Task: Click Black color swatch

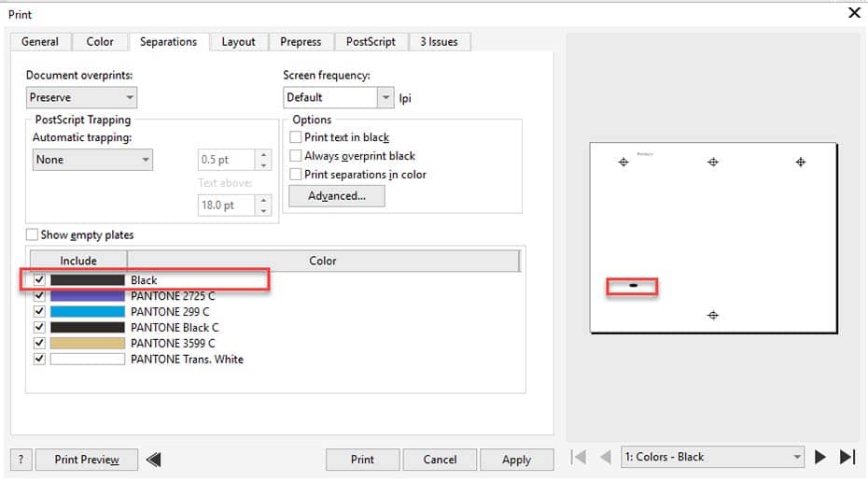Action: coord(88,280)
